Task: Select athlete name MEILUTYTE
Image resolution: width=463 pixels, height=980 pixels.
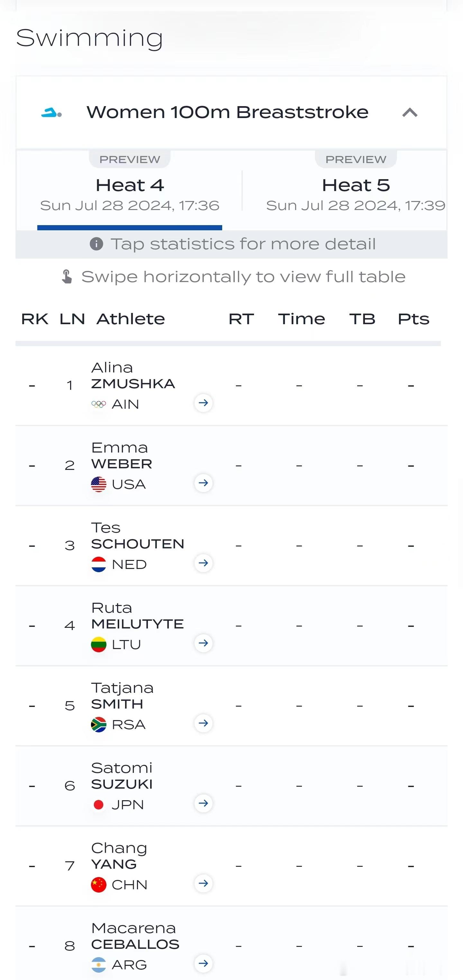Action: pyautogui.click(x=137, y=624)
